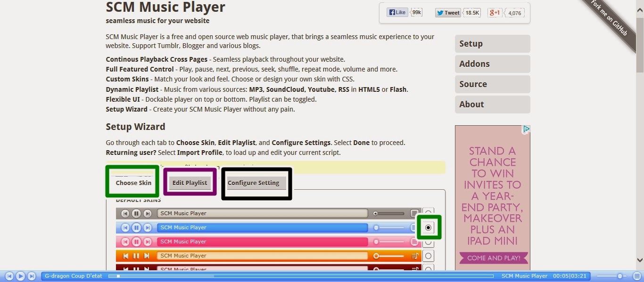Click the playlist icon on gray skin preview
The height and width of the screenshot is (282, 644).
pyautogui.click(x=414, y=213)
